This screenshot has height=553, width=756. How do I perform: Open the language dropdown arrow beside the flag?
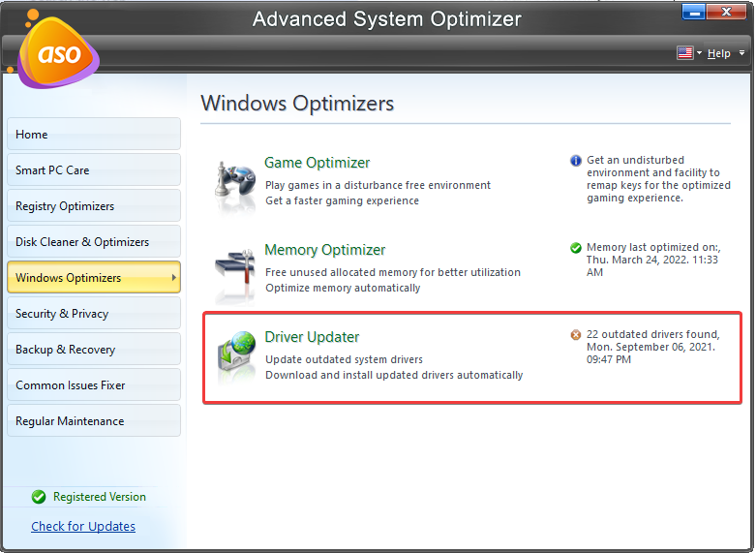point(699,52)
